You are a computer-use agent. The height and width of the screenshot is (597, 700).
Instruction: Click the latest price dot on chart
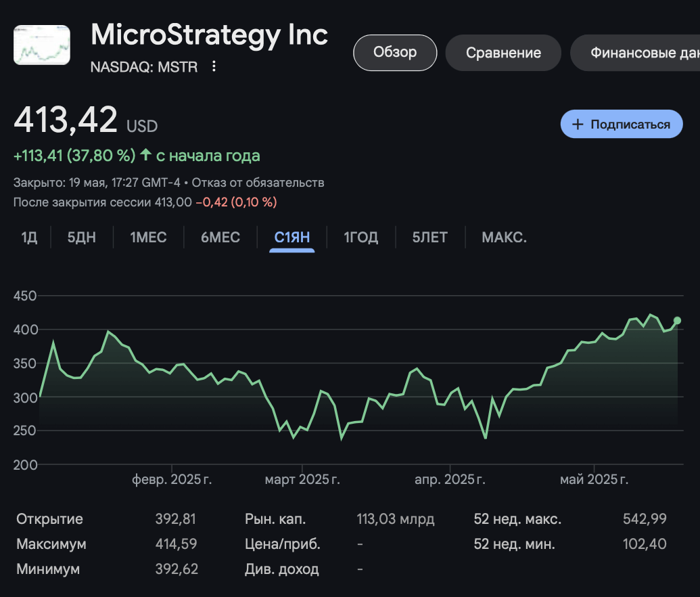(x=677, y=321)
